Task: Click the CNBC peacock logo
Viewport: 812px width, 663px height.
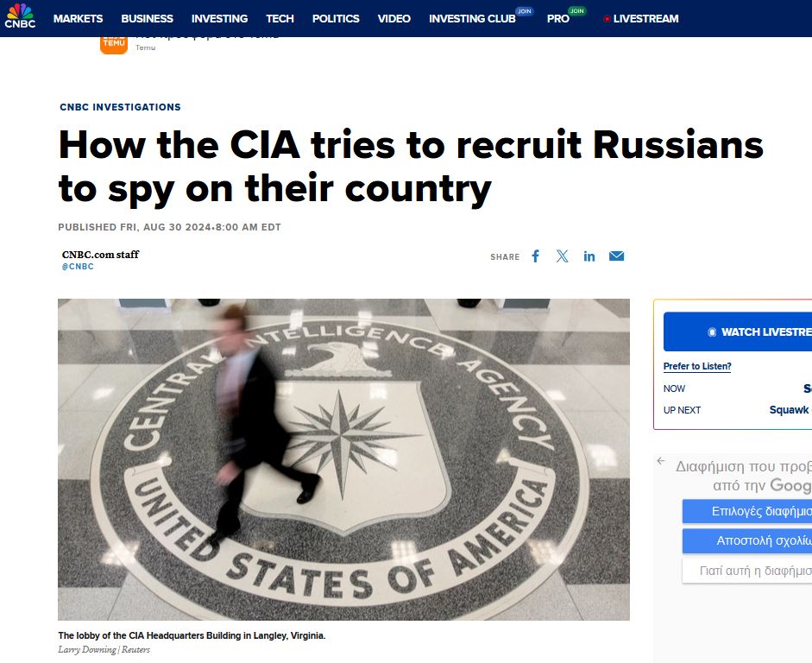Action: pos(20,16)
